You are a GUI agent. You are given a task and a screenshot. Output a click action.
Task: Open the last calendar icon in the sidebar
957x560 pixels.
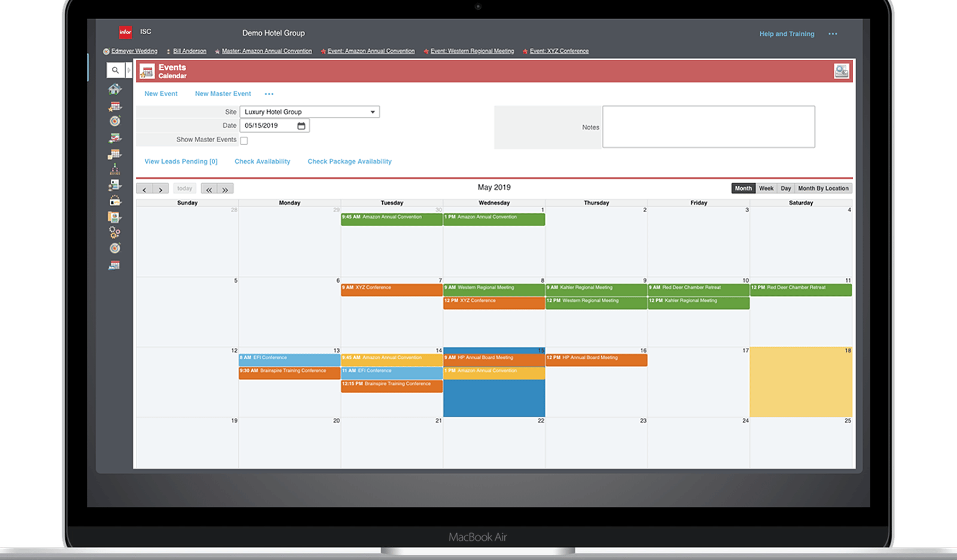tap(115, 265)
